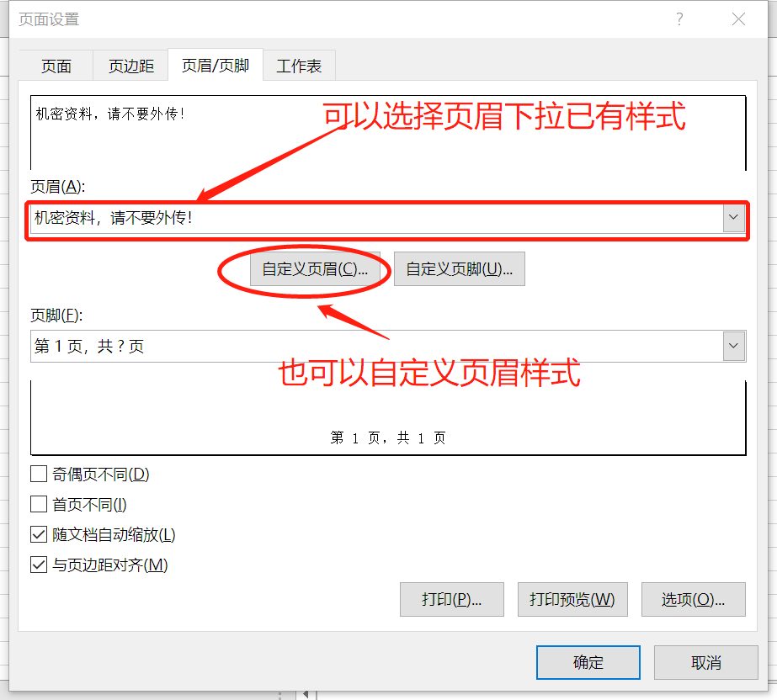Click the sheet scroll left arrow behind dialog
The image size is (777, 700).
[x=306, y=695]
